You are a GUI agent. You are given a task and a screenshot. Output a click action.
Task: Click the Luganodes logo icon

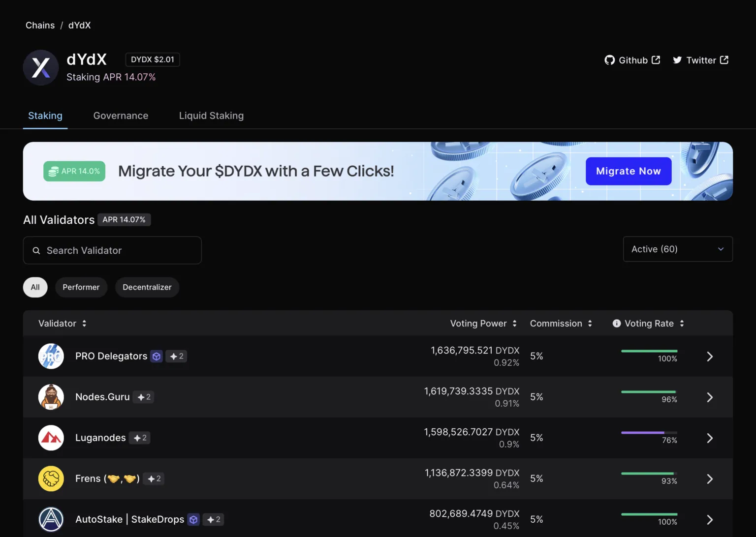(x=51, y=438)
